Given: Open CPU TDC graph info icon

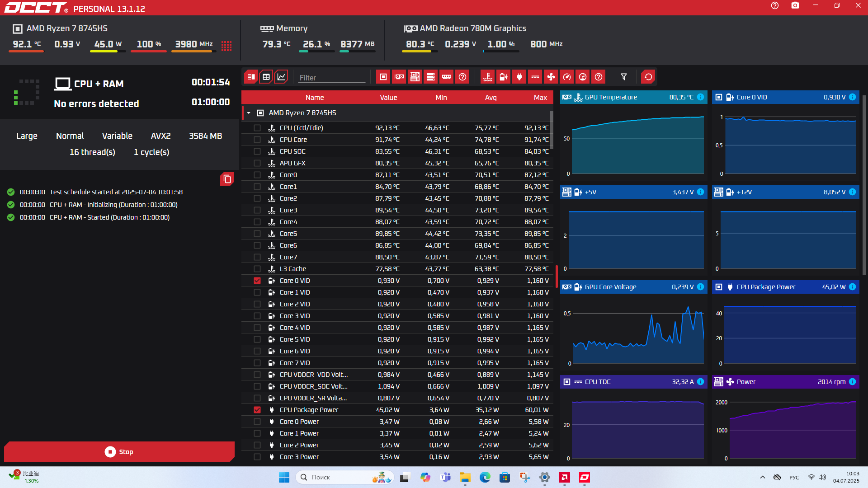Looking at the screenshot, I should pos(700,382).
